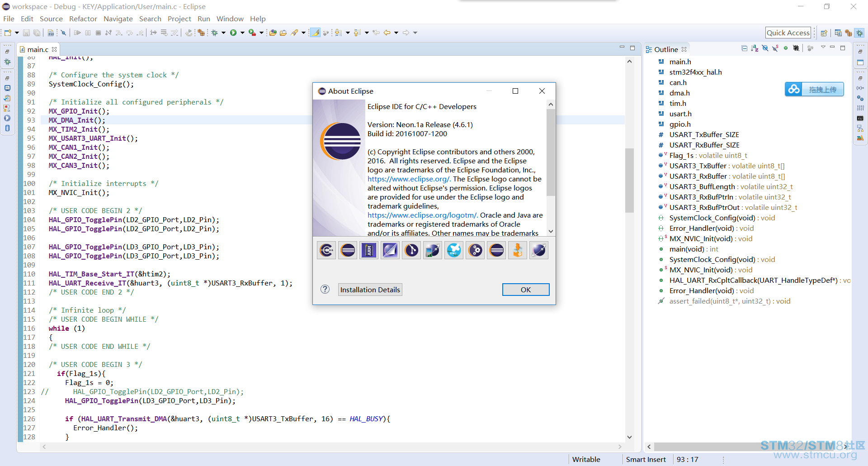Open the Forward history dropdown arrow
The image size is (868, 466).
415,33
